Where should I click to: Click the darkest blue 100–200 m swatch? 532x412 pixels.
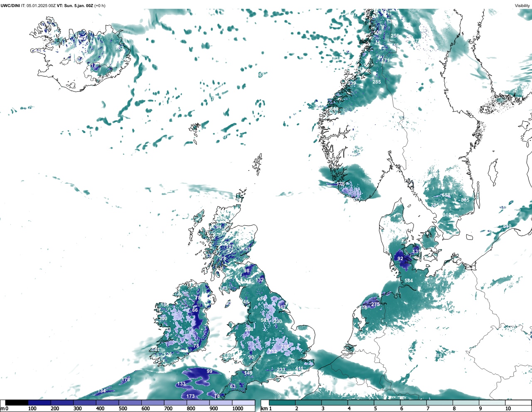[x=39, y=402]
